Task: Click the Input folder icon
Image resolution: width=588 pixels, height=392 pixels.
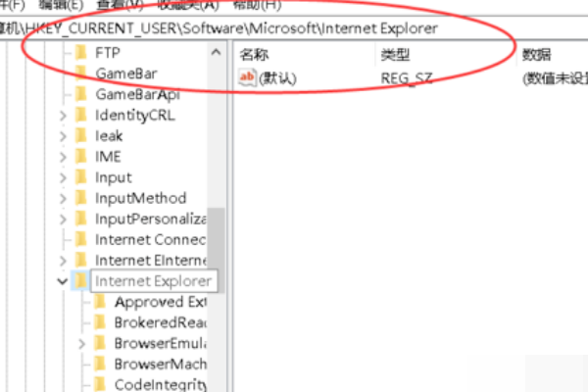Action: tap(81, 177)
